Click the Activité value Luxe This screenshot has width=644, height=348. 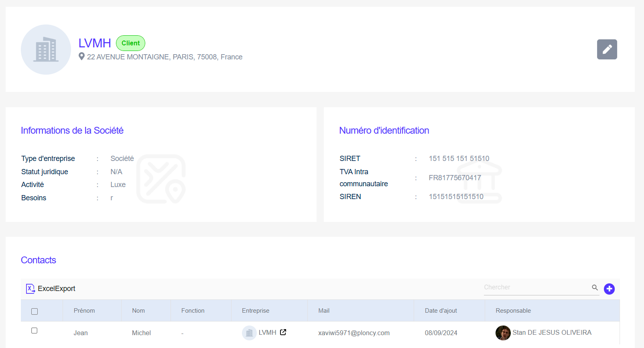118,185
